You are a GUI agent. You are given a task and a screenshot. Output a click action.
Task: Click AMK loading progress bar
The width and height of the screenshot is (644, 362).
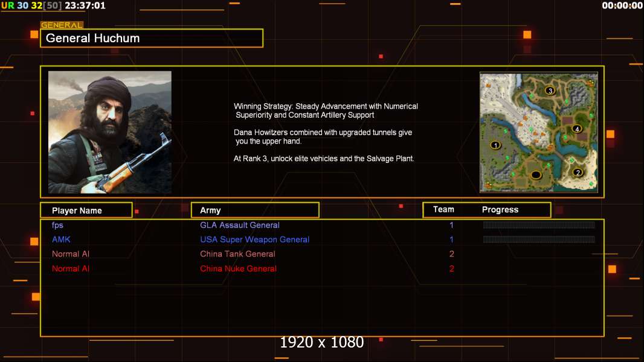coord(539,239)
